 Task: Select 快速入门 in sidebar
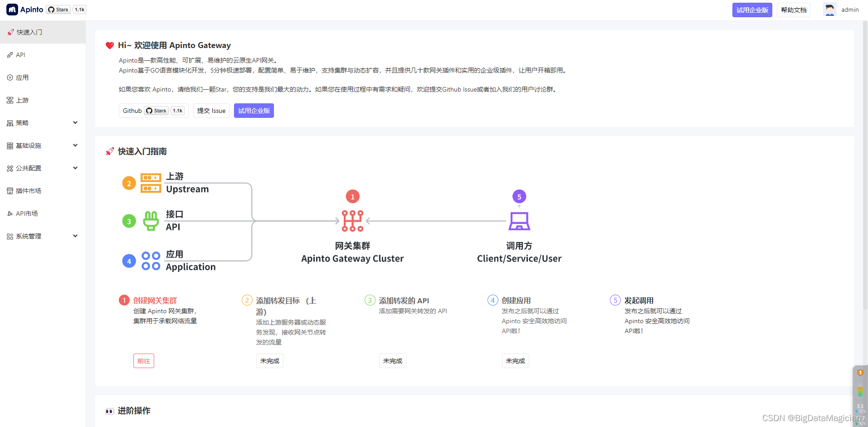tap(43, 32)
